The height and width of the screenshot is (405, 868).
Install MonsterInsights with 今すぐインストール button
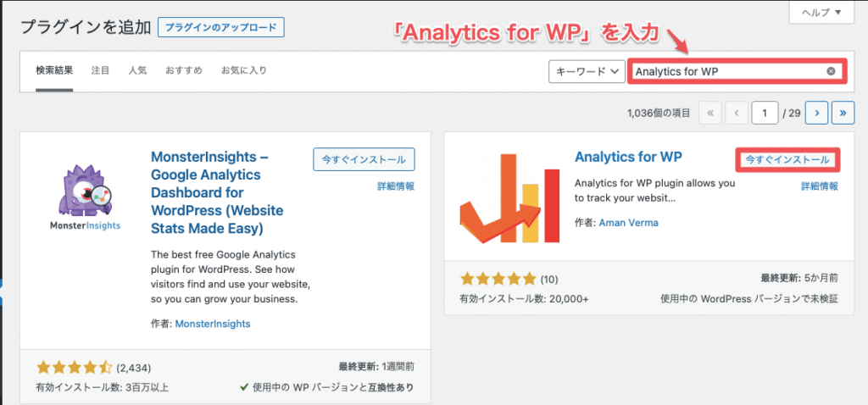(x=364, y=159)
